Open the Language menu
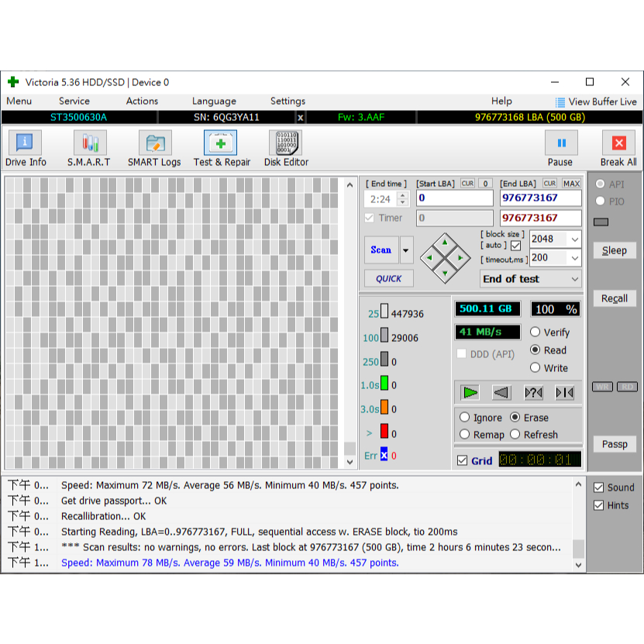Image resolution: width=644 pixels, height=644 pixels. click(214, 101)
